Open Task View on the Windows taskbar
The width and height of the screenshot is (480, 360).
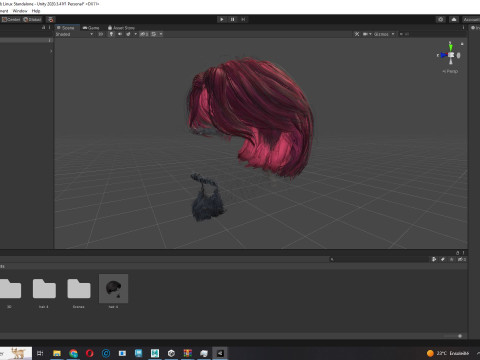point(40,353)
